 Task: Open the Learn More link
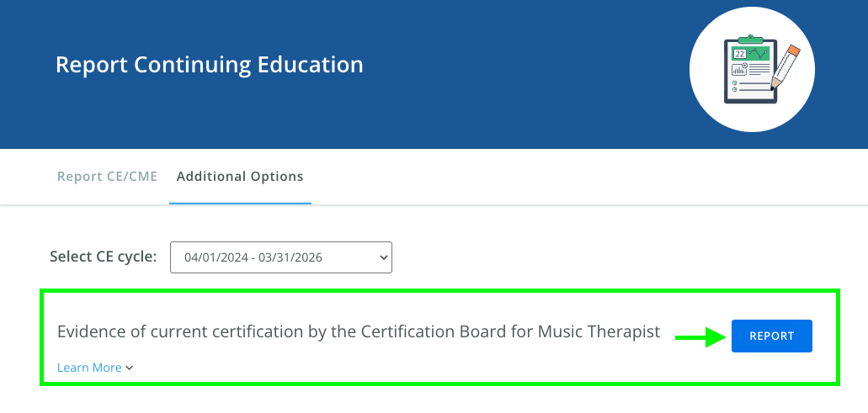(89, 368)
